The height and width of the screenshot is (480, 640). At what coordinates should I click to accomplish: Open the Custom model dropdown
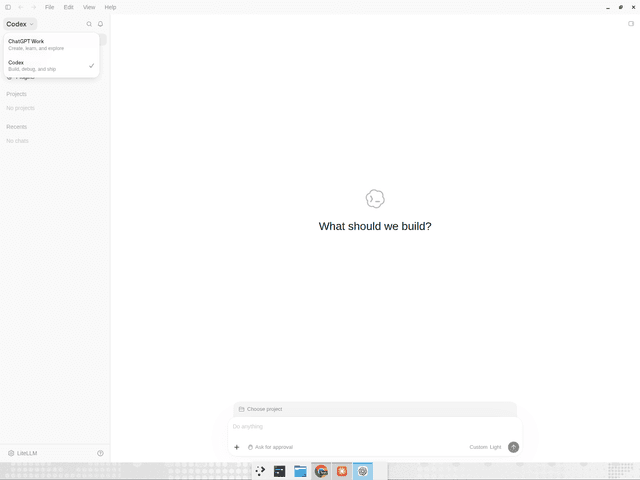(x=478, y=447)
